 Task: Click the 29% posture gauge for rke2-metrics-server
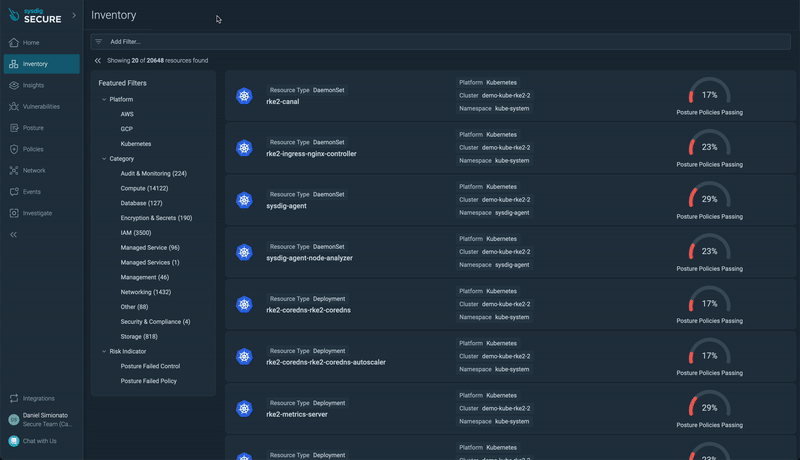[709, 404]
